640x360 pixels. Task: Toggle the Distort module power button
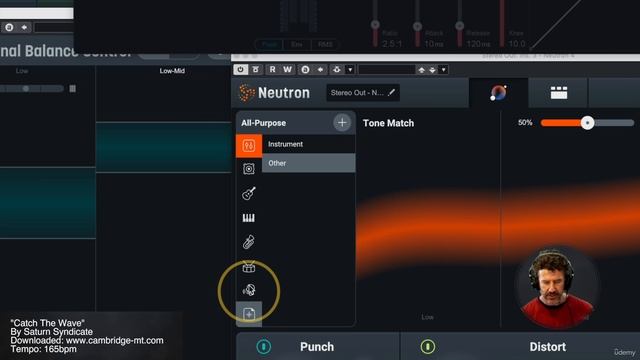(x=427, y=347)
